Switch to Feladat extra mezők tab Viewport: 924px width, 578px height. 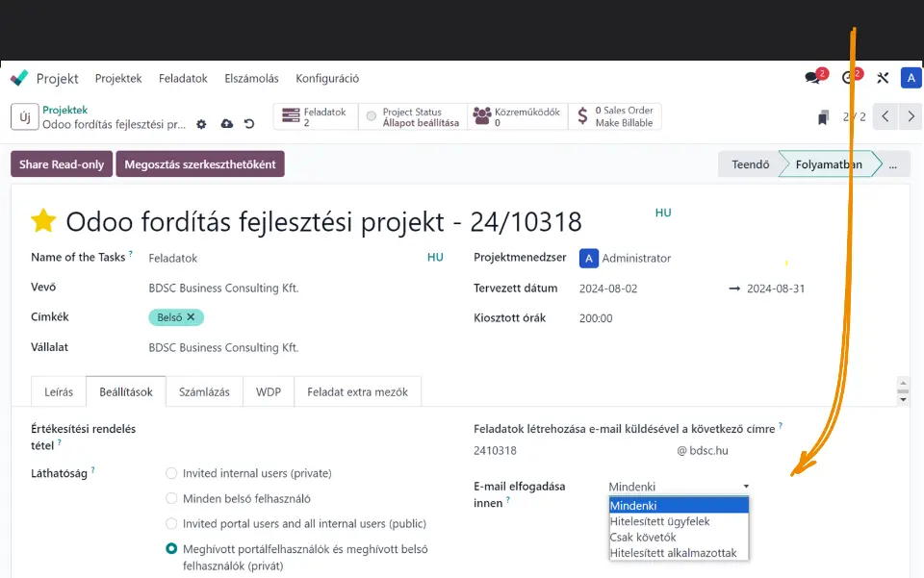coord(357,391)
